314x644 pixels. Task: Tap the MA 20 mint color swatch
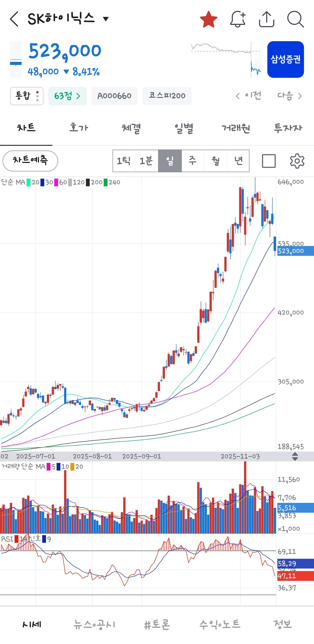(x=29, y=182)
